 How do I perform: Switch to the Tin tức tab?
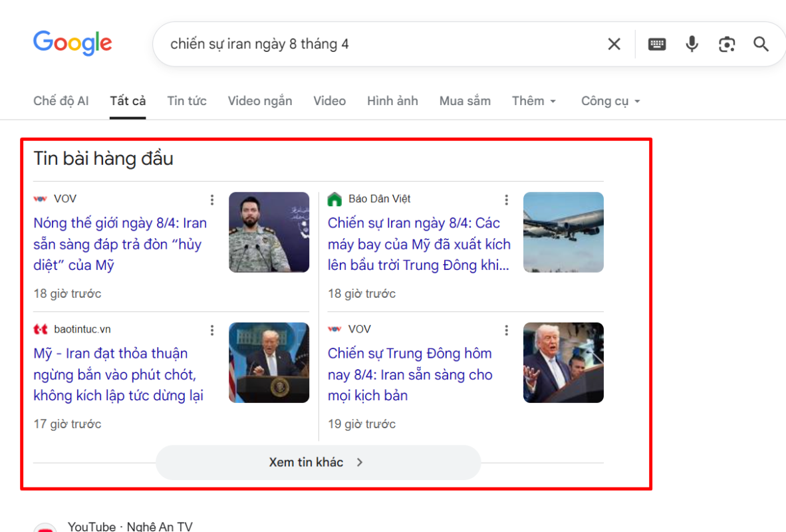[x=187, y=101]
